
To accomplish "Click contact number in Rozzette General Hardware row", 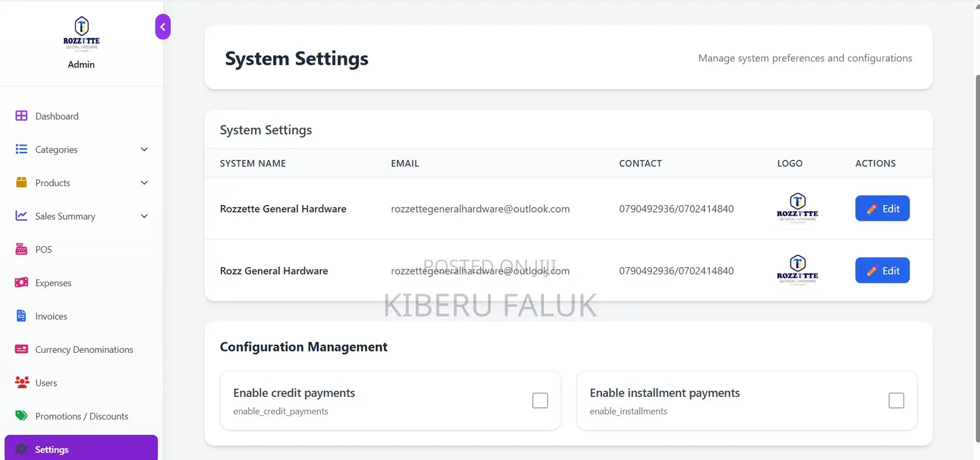I will [676, 209].
